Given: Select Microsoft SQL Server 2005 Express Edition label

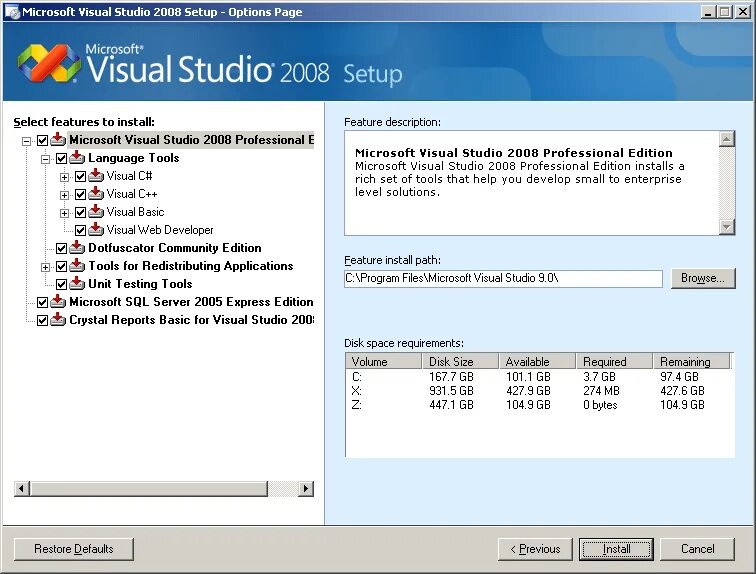Looking at the screenshot, I should 191,302.
